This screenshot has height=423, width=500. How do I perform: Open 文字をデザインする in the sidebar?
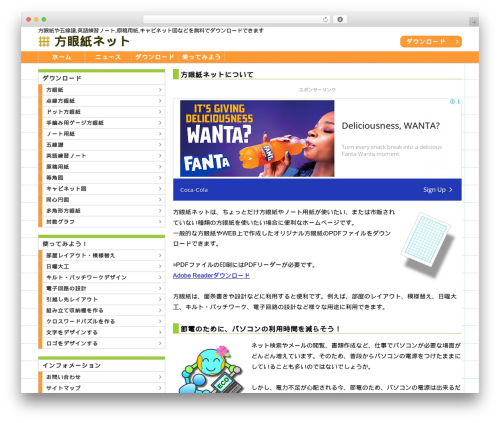102,333
